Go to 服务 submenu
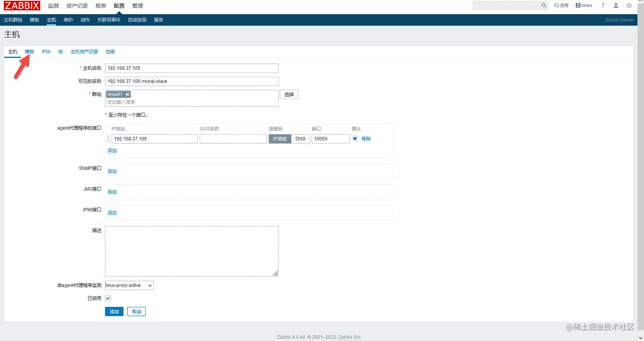This screenshot has width=644, height=341. [158, 20]
